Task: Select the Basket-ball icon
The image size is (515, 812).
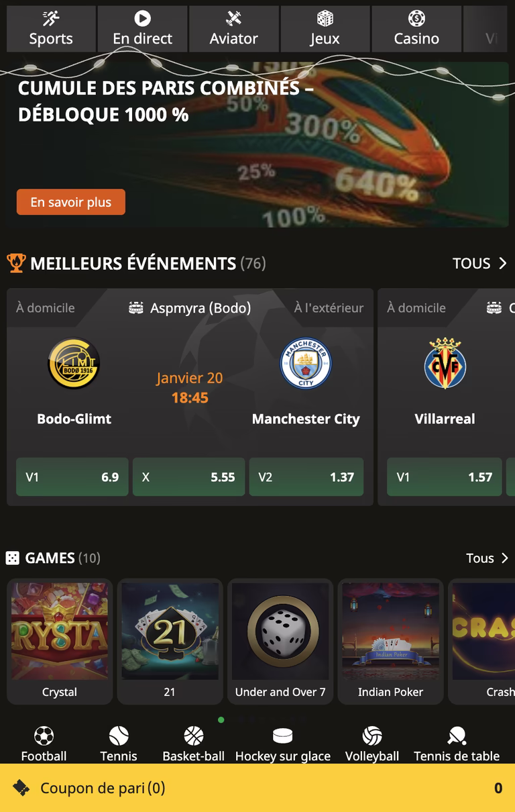Action: tap(194, 736)
